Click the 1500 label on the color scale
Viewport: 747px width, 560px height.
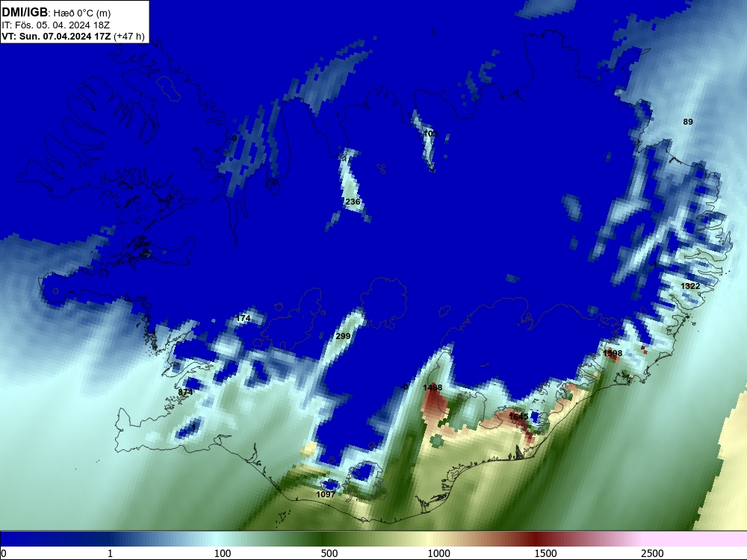click(x=545, y=553)
